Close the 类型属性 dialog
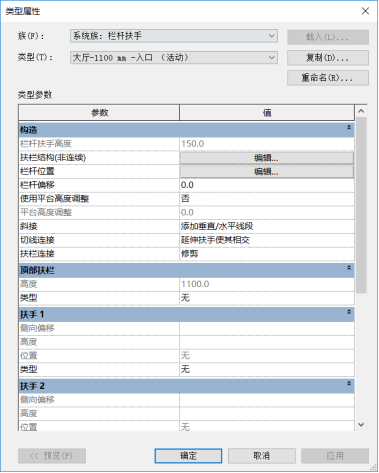 365,11
